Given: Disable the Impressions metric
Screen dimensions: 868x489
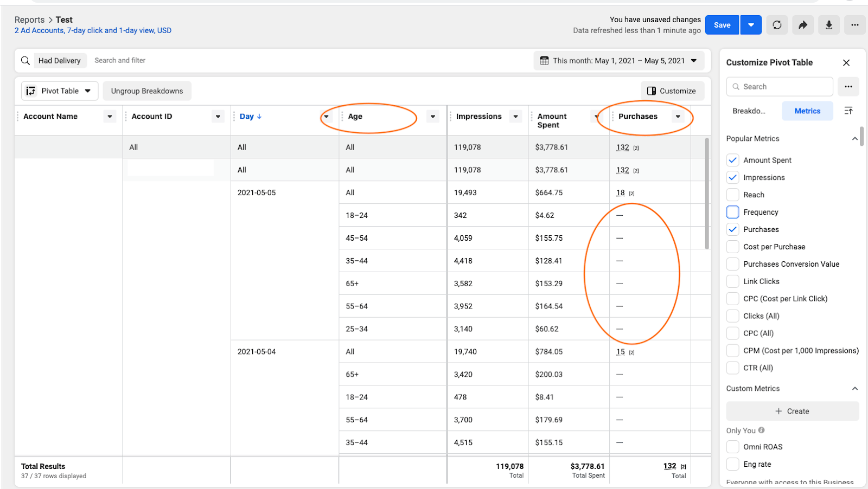Looking at the screenshot, I should click(732, 177).
